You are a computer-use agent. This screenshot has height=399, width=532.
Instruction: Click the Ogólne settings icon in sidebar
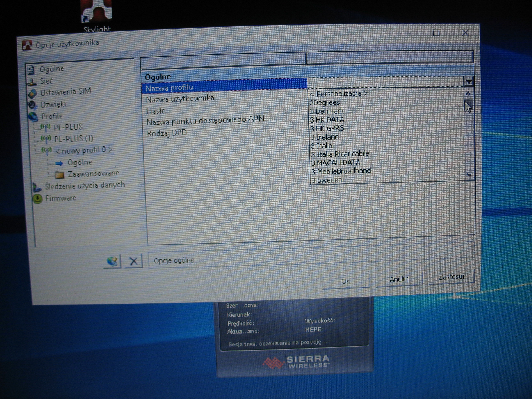coord(31,70)
